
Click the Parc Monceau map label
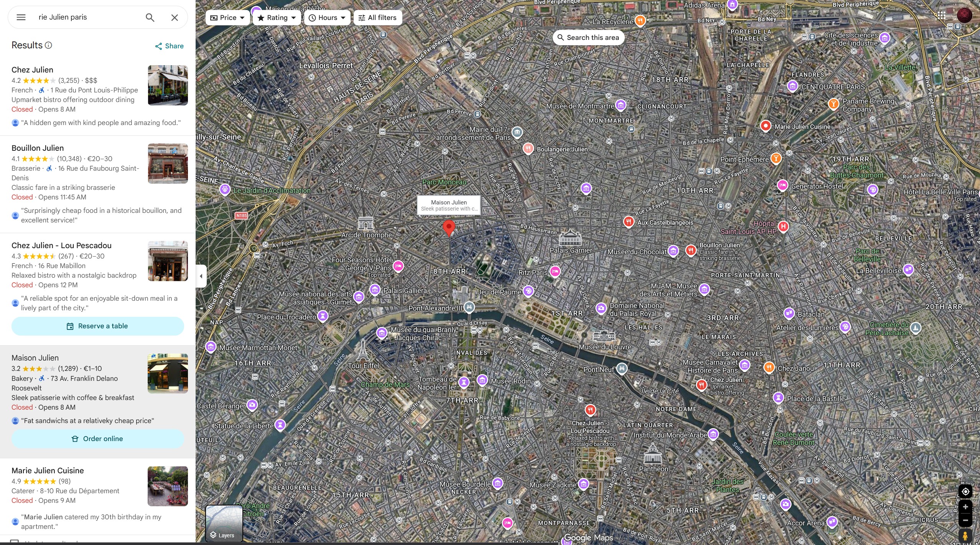pyautogui.click(x=444, y=182)
